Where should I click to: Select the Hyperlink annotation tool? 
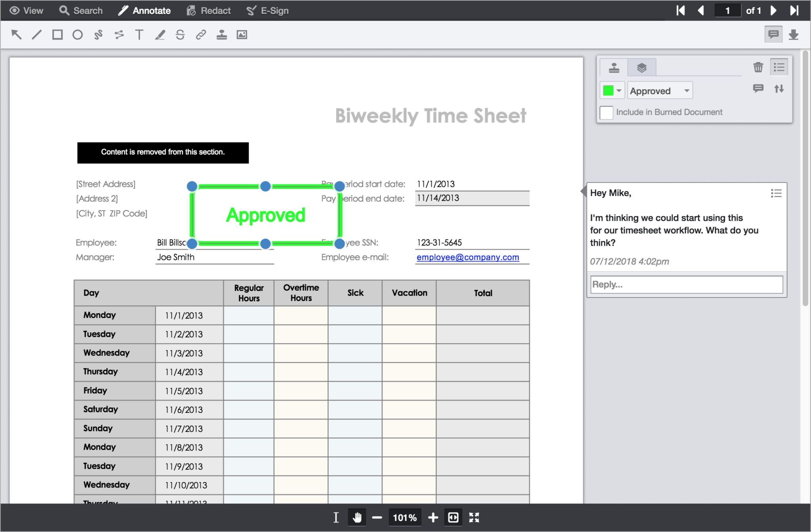[201, 34]
